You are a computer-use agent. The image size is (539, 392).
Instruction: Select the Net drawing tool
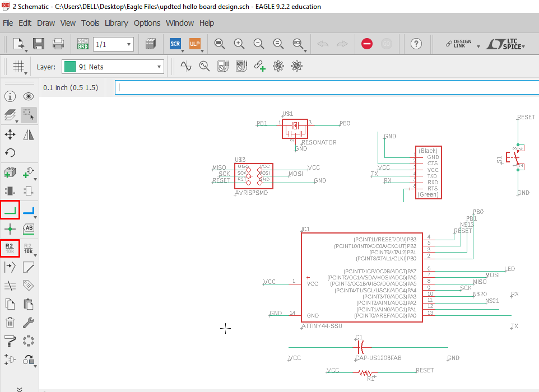click(10, 210)
